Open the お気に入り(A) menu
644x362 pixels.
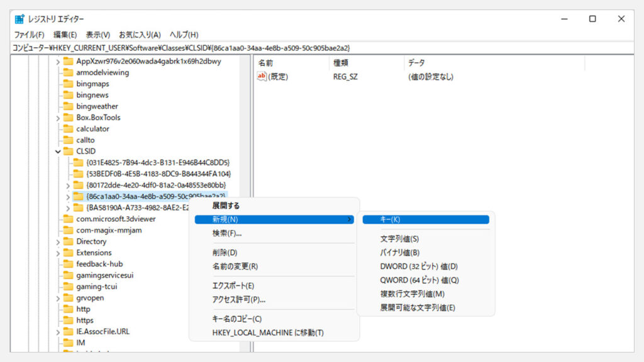pyautogui.click(x=140, y=35)
